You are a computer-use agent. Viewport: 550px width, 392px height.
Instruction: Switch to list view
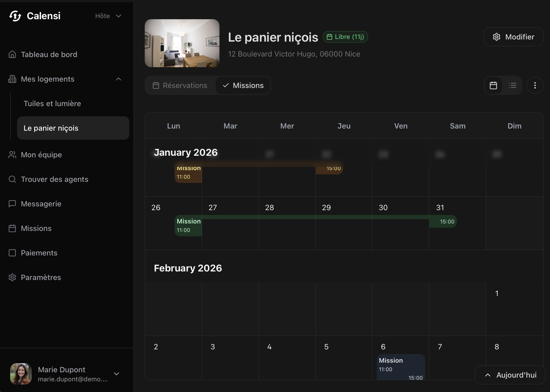(512, 85)
